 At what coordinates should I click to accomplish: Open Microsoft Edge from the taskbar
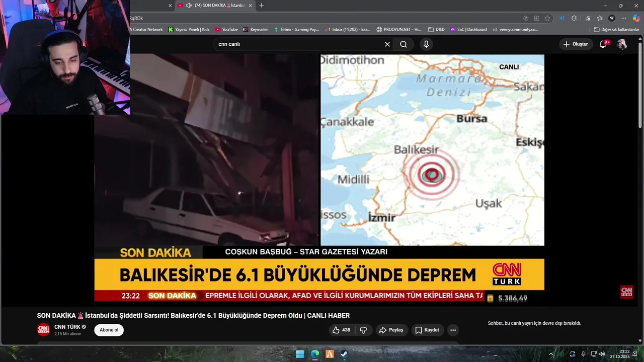314,354
